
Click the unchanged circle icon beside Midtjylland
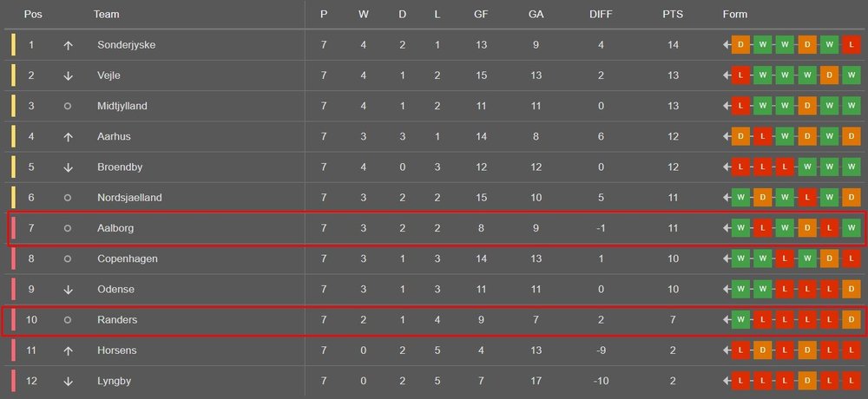click(68, 106)
